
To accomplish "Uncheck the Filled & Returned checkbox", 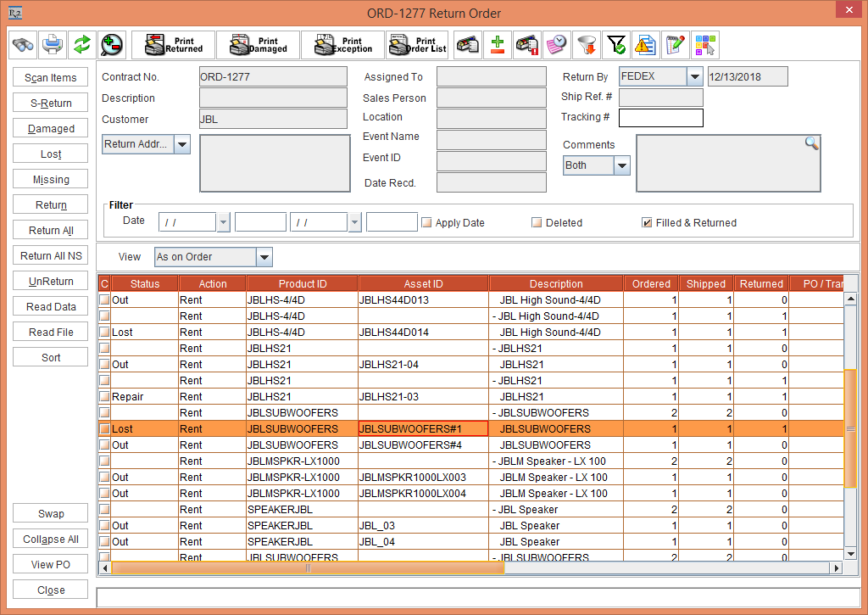I will coord(647,223).
